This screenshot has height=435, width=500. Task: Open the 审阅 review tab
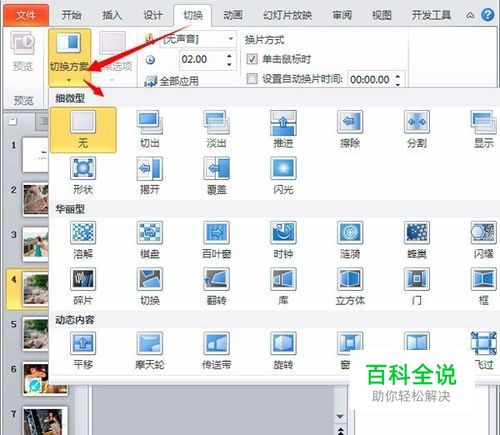pos(342,15)
